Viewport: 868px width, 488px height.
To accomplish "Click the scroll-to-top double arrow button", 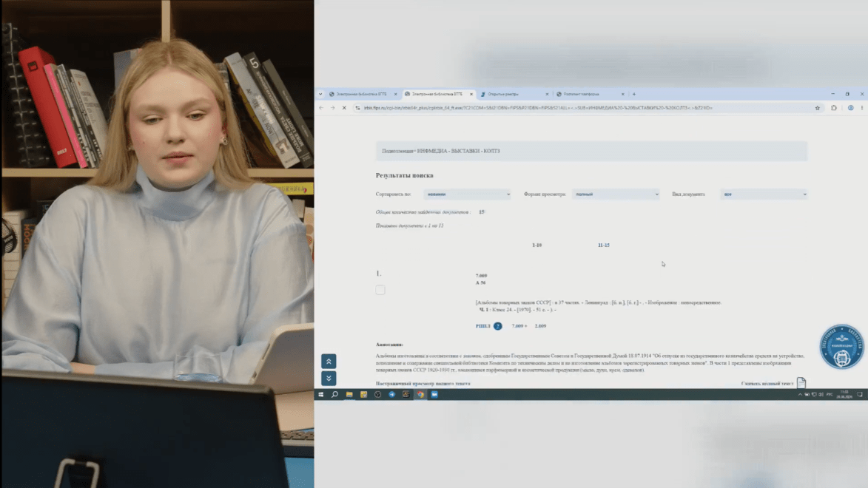I will [329, 362].
